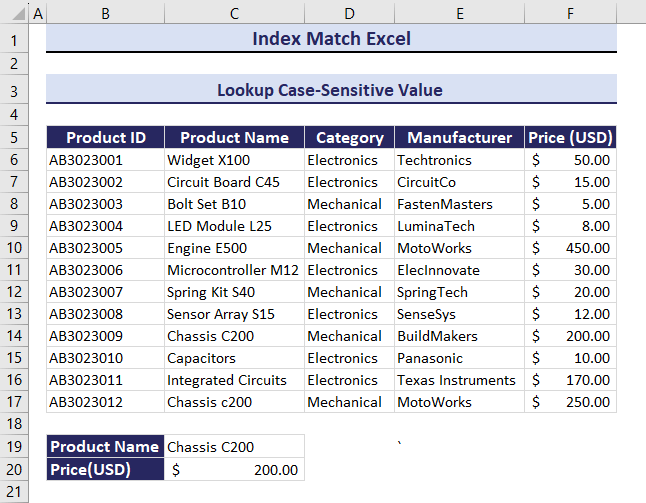Select the Texas Instruments cell
Screen dimensions: 646x503
(459, 380)
